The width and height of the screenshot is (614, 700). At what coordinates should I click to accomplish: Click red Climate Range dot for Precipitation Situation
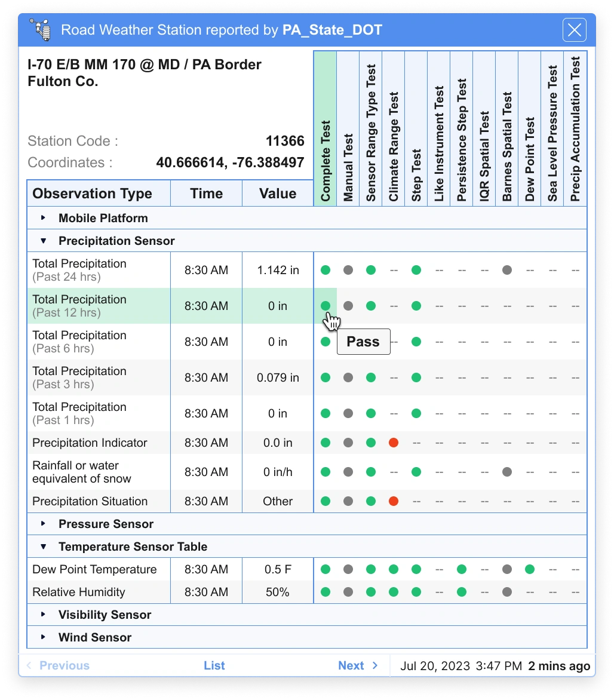point(393,501)
